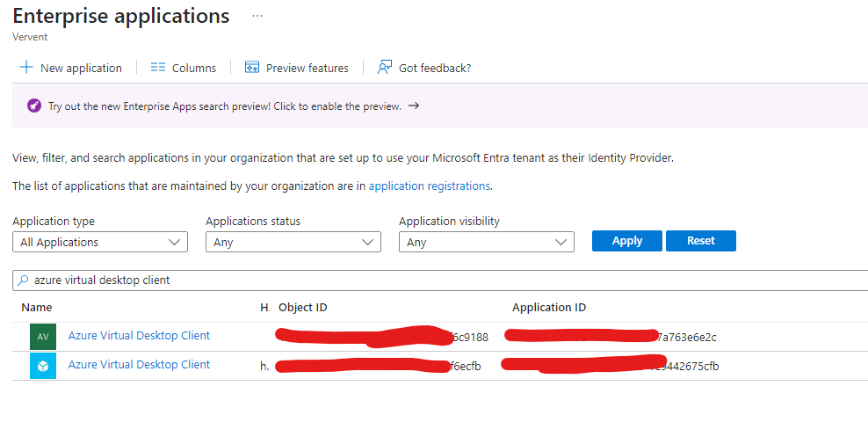
Task: Click object ID ending f6ecfb
Action: (379, 366)
